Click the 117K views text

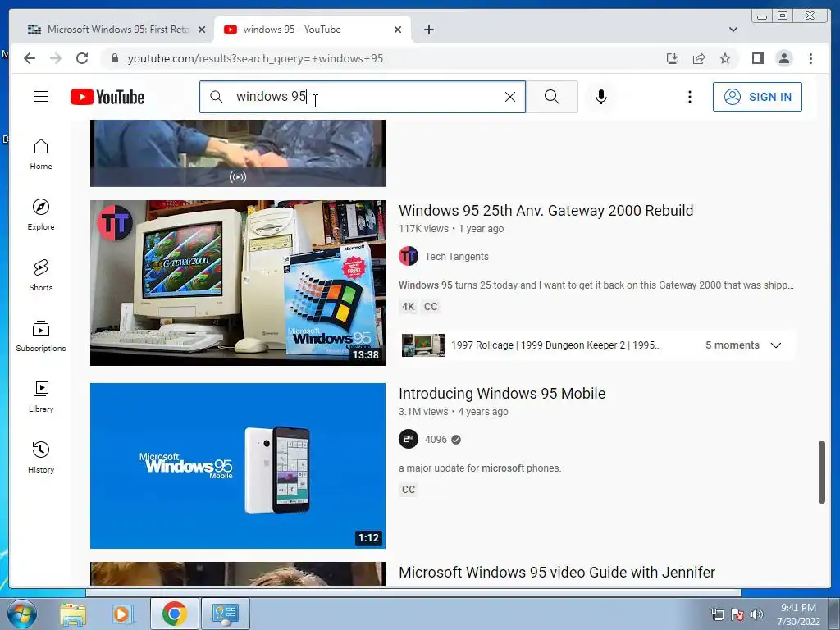coord(423,229)
